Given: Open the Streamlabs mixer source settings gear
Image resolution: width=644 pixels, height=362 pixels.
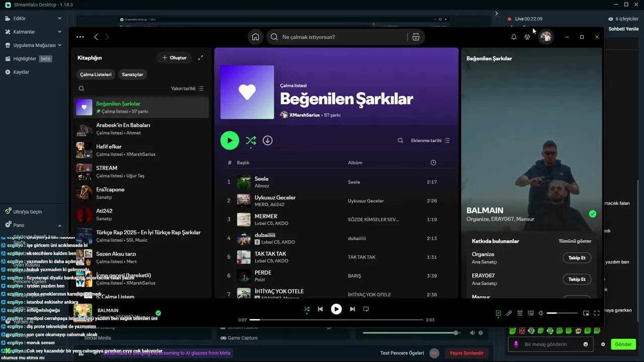Looking at the screenshot, I should [x=480, y=333].
